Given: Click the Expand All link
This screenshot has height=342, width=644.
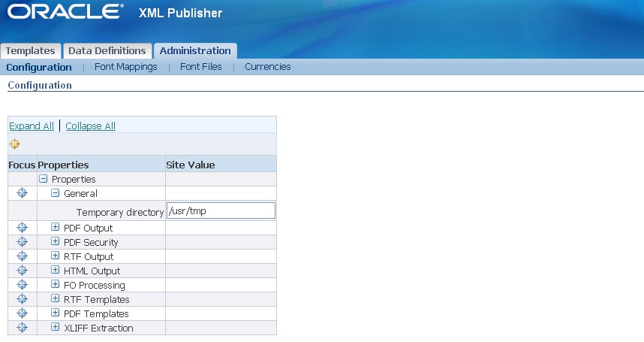Looking at the screenshot, I should pos(32,126).
